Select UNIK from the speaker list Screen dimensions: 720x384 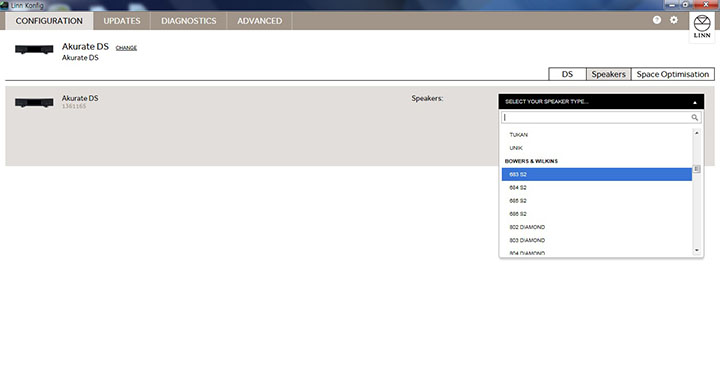[x=596, y=148]
